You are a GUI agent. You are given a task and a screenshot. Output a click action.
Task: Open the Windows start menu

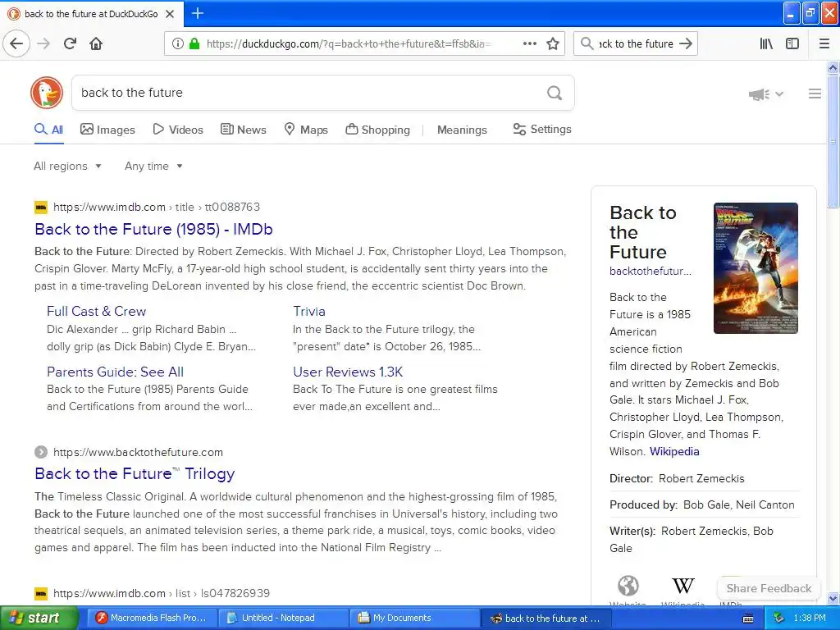(x=39, y=619)
